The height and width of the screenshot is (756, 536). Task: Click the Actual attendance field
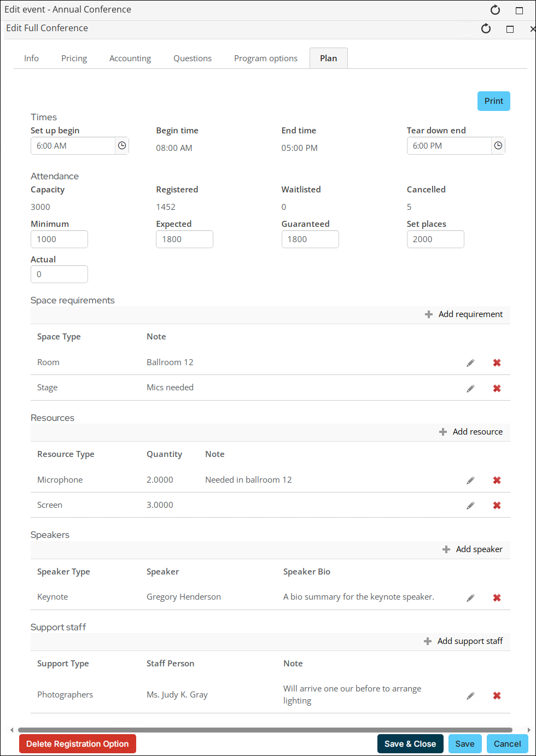59,274
